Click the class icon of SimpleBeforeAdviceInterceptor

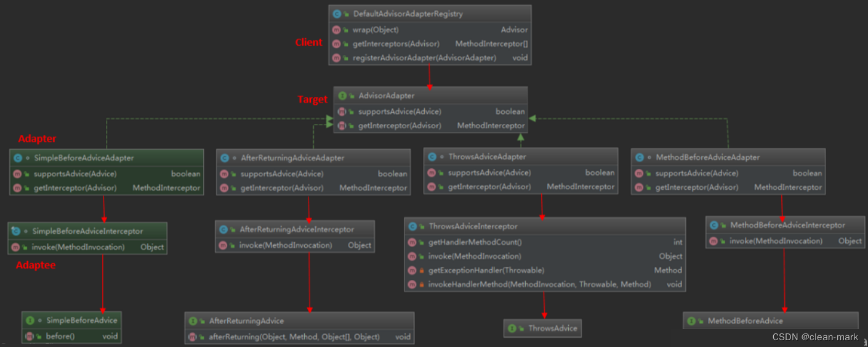coord(16,231)
